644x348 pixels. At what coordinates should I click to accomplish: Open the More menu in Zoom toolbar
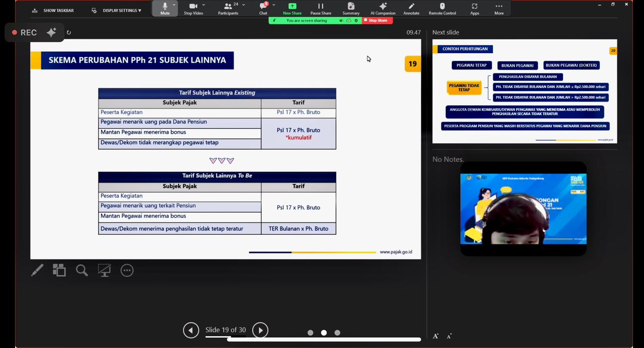(x=499, y=9)
